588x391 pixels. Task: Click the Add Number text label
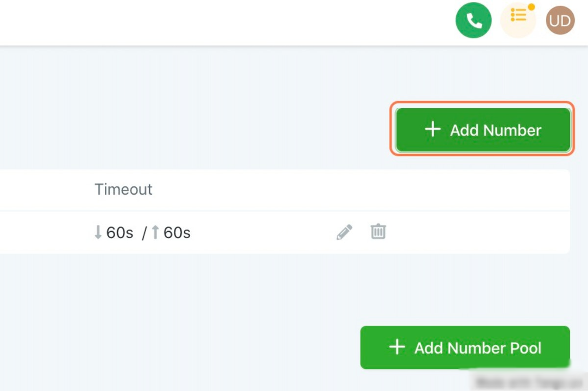[496, 130]
